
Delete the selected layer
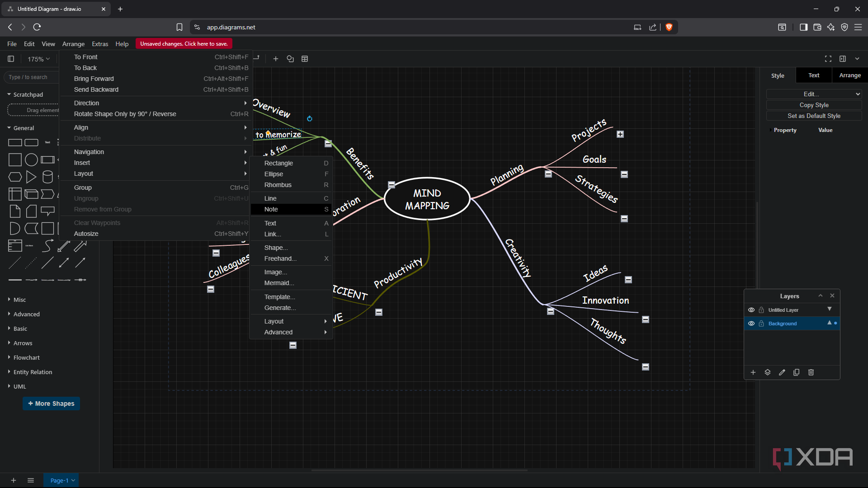811,372
